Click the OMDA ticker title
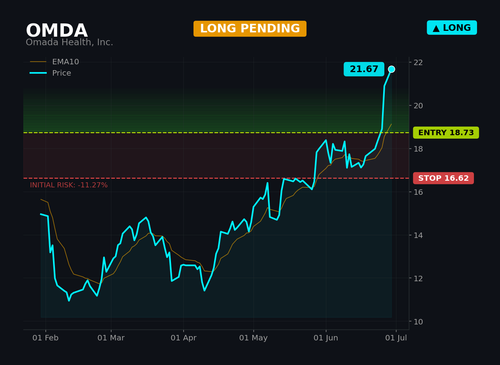The image size is (500, 365). click(57, 30)
